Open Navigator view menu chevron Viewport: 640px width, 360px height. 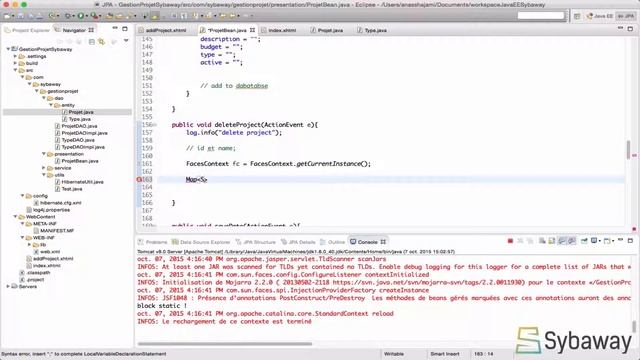[x=126, y=41]
